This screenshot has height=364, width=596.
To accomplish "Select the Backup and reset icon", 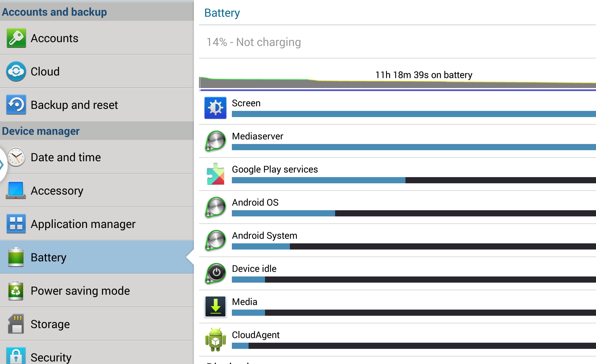I will coord(16,104).
